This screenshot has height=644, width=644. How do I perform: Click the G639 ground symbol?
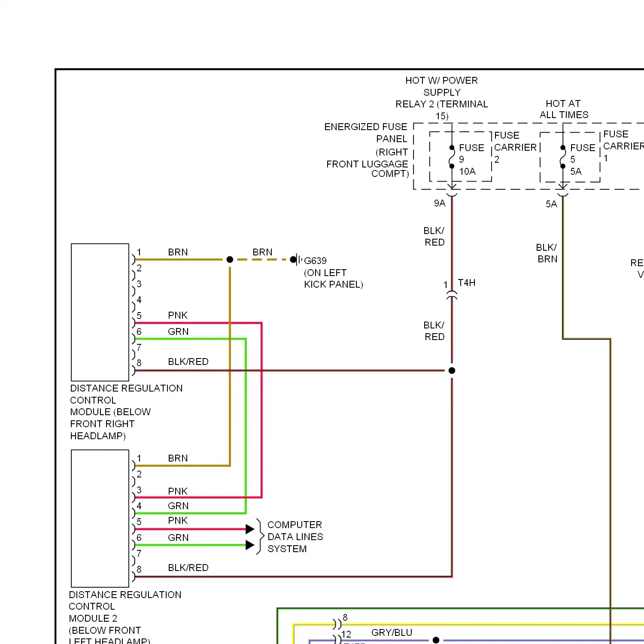(x=297, y=259)
